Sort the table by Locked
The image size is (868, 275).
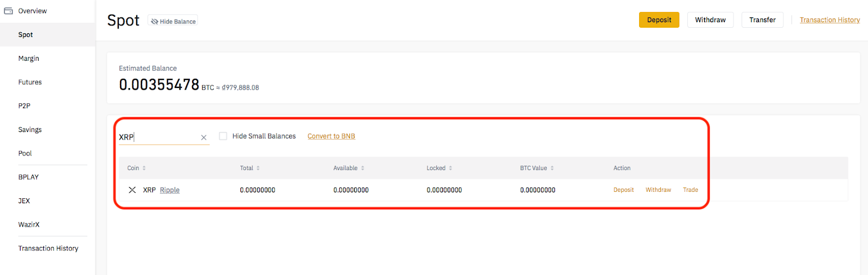click(439, 168)
